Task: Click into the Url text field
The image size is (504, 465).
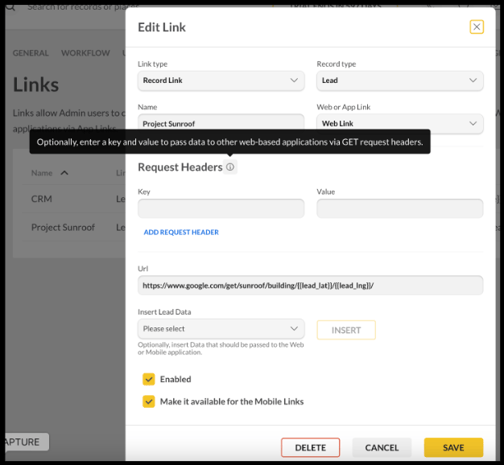Action: click(310, 285)
